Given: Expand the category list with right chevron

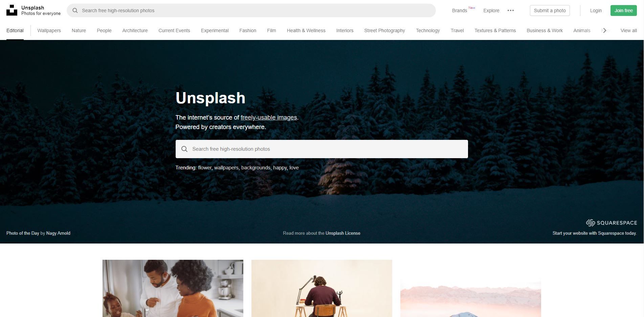Looking at the screenshot, I should coord(604,30).
